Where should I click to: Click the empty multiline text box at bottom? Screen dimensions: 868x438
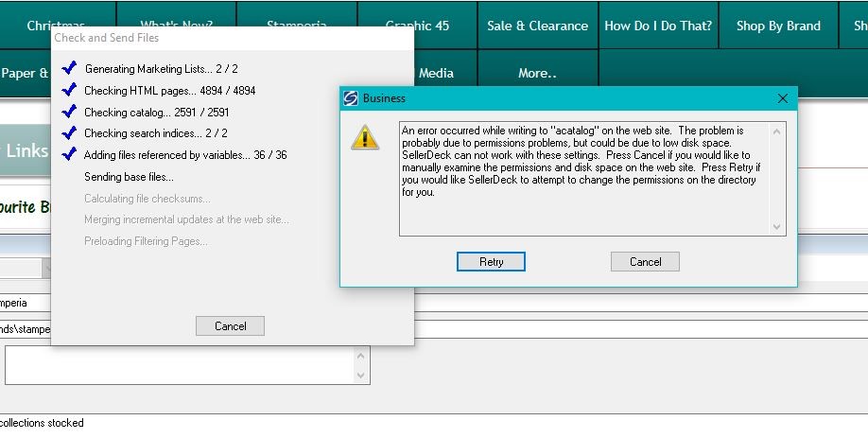coord(180,364)
